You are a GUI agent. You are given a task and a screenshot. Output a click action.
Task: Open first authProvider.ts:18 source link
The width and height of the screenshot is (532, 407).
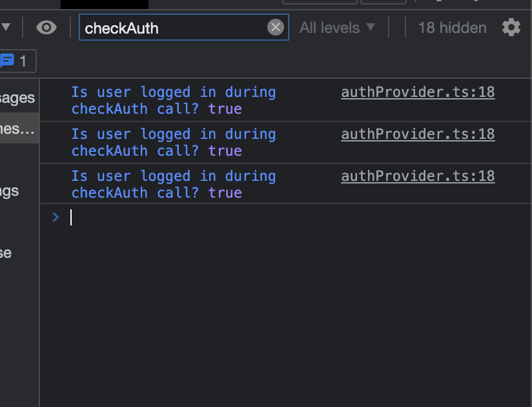(418, 92)
